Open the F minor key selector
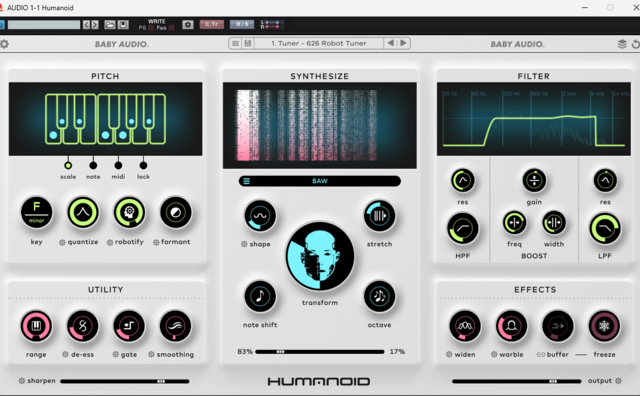The width and height of the screenshot is (640, 396). tap(36, 212)
